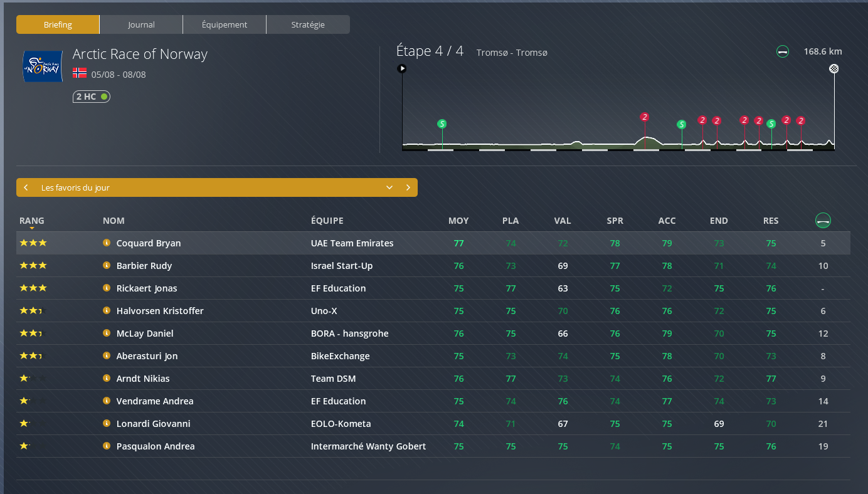Sort table by RANG column
This screenshot has height=494, width=868.
[x=32, y=221]
